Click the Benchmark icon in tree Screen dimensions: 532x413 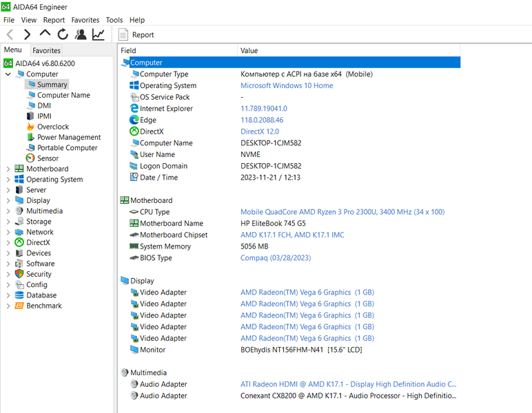19,306
